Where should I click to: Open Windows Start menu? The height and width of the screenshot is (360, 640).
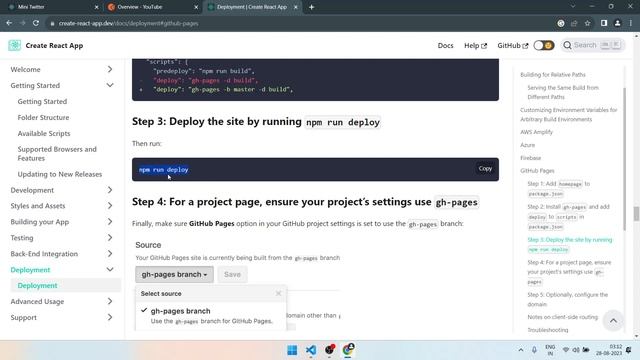point(292,350)
